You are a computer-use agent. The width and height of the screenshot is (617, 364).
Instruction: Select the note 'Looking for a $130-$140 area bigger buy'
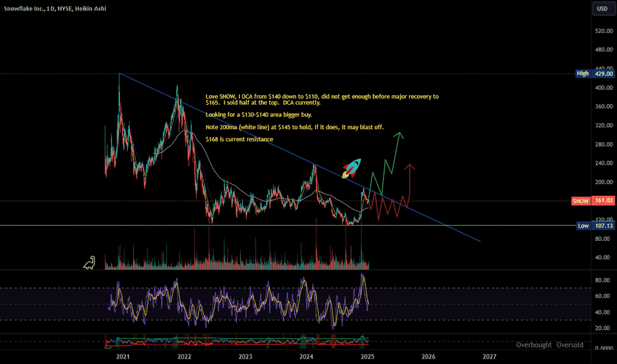click(259, 114)
